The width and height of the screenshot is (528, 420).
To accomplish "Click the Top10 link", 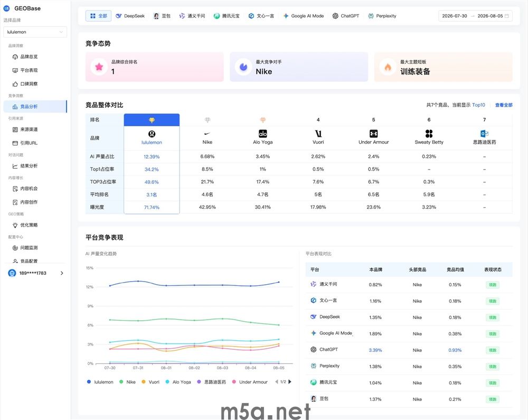I will 478,105.
